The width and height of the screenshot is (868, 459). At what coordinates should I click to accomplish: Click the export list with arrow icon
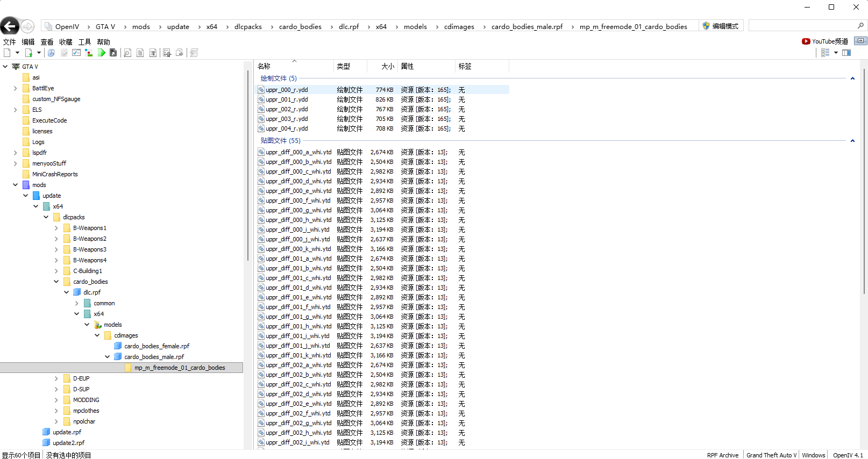pos(167,53)
